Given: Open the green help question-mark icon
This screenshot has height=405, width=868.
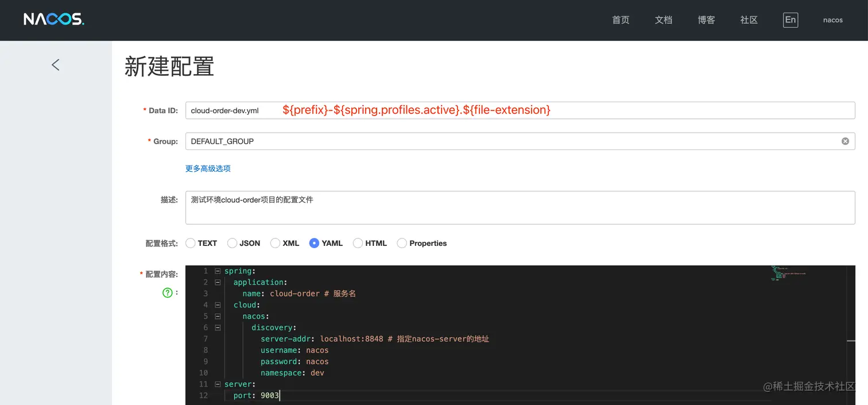Looking at the screenshot, I should point(167,293).
